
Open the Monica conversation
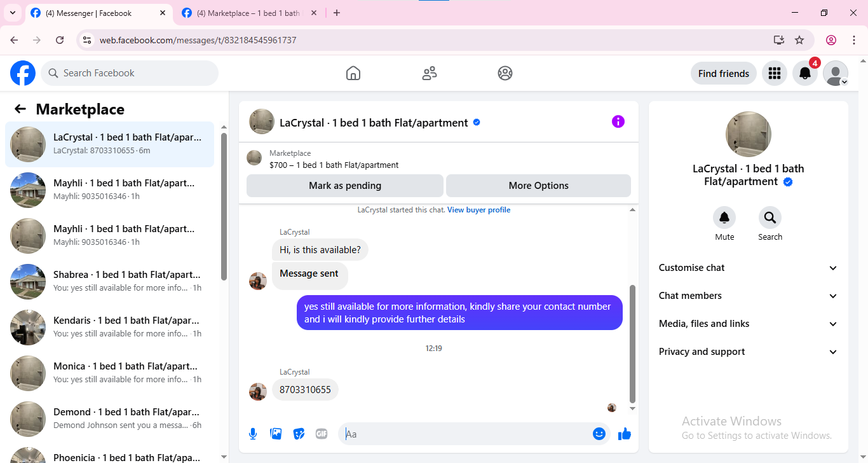pyautogui.click(x=109, y=373)
